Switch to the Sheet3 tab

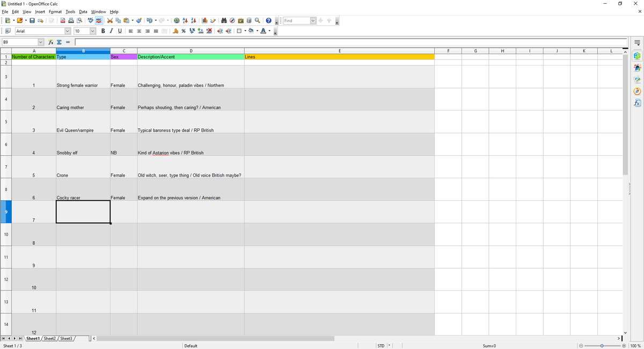66,339
